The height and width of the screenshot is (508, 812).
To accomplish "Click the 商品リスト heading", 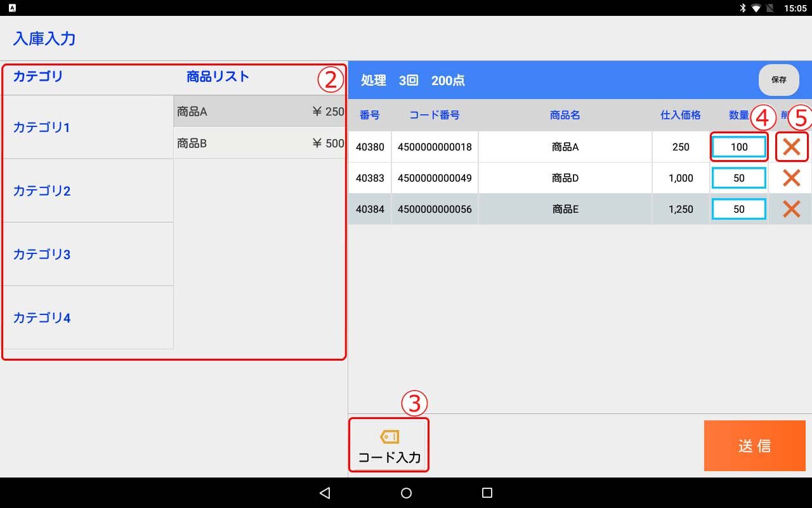I will pyautogui.click(x=218, y=77).
